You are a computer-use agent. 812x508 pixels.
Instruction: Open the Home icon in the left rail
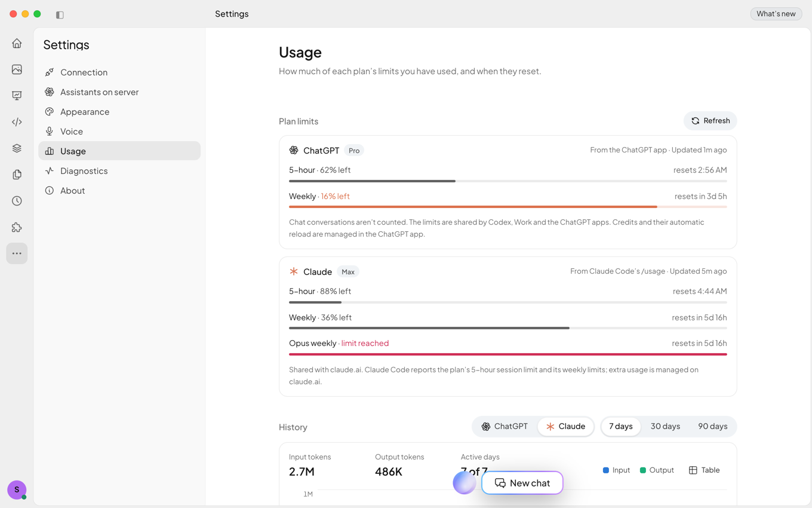tap(17, 43)
